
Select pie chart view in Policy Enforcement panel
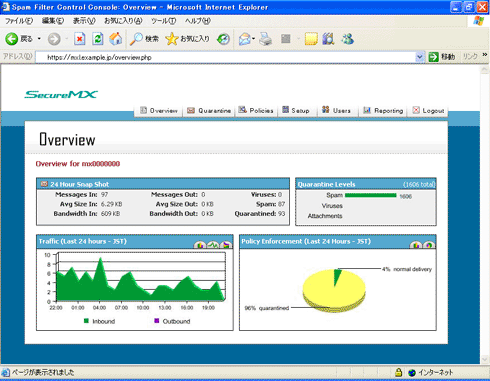pyautogui.click(x=429, y=245)
